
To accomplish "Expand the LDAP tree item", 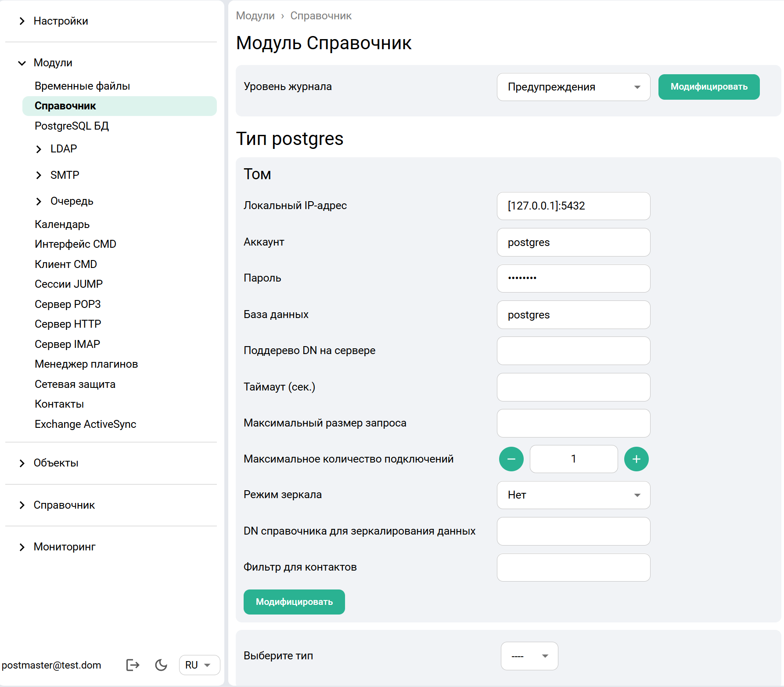I will [x=39, y=149].
